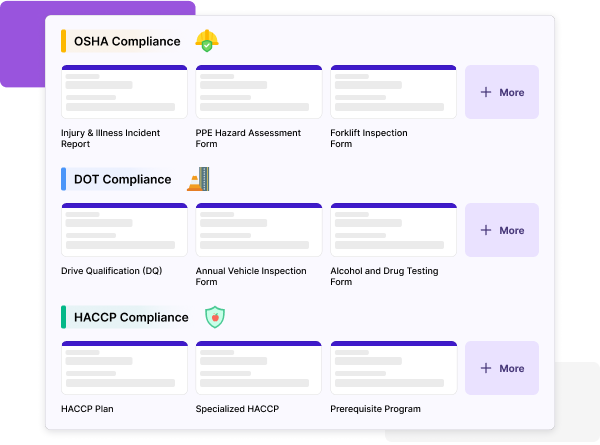The width and height of the screenshot is (600, 445).
Task: Select the Specialized HACCP template thumbnail
Action: tap(259, 368)
